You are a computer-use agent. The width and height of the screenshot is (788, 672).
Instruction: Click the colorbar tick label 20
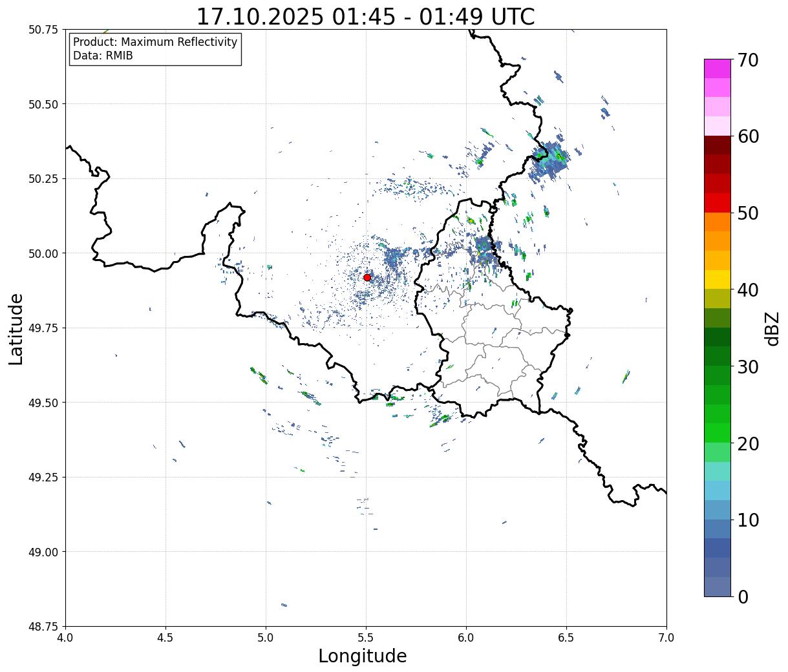pos(747,444)
